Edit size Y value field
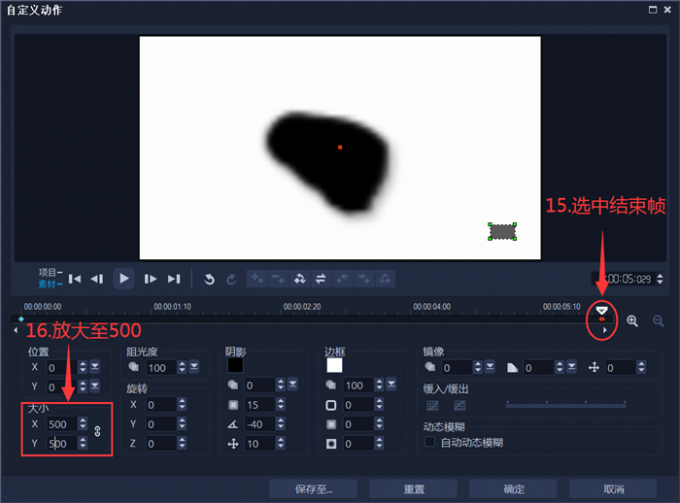Image resolution: width=680 pixels, height=503 pixels. (62, 444)
